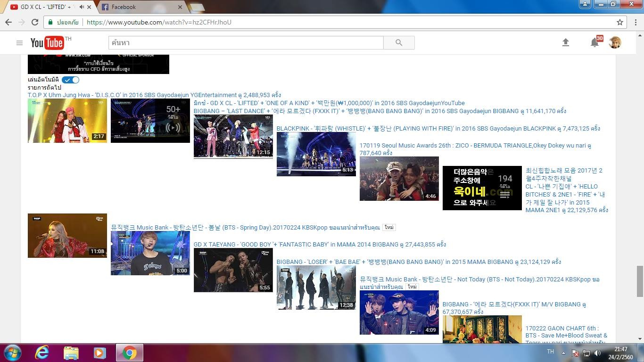The image size is (644, 362).
Task: Play the 5:13 BLACKPINK thumbnail
Action: point(316,154)
